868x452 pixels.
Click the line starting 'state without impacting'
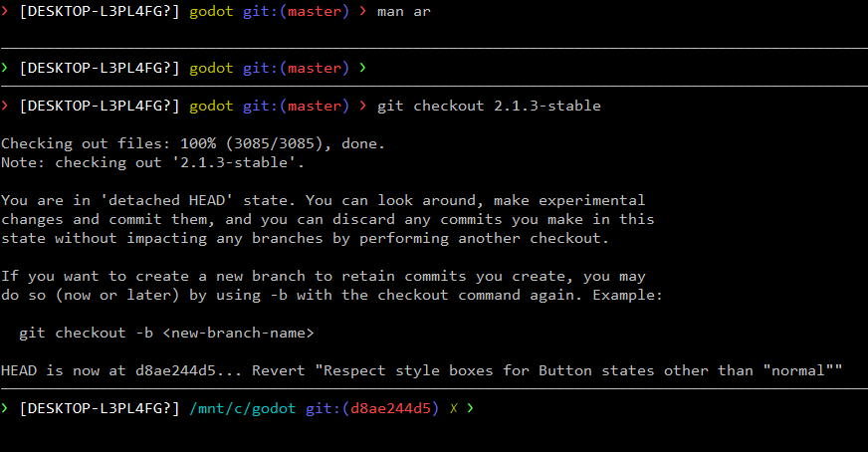305,238
